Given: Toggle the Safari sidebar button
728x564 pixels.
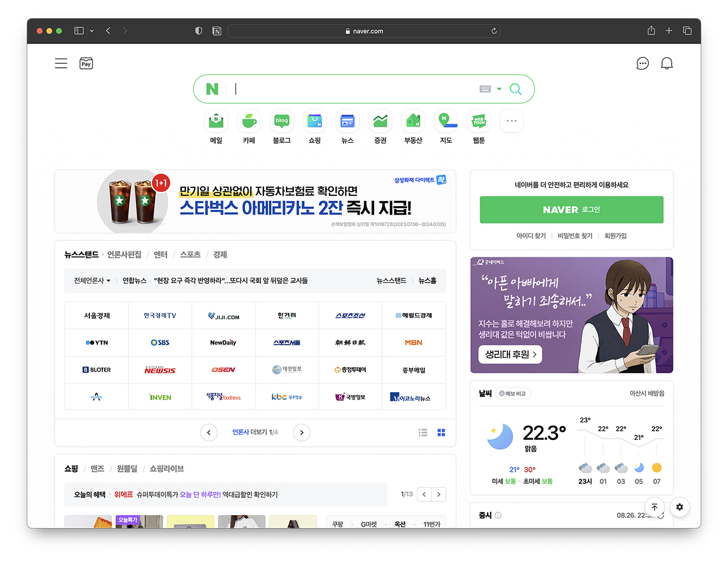Looking at the screenshot, I should [x=79, y=31].
